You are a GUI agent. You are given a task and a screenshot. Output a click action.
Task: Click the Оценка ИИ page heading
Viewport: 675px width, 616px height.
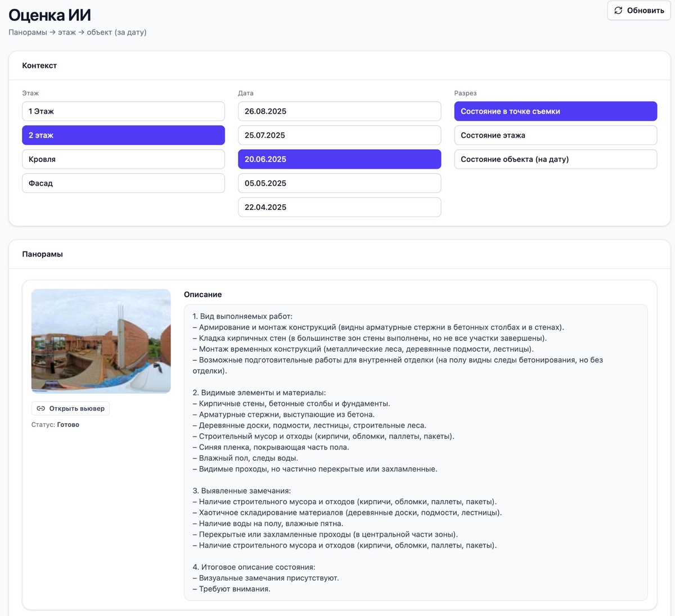click(x=49, y=15)
